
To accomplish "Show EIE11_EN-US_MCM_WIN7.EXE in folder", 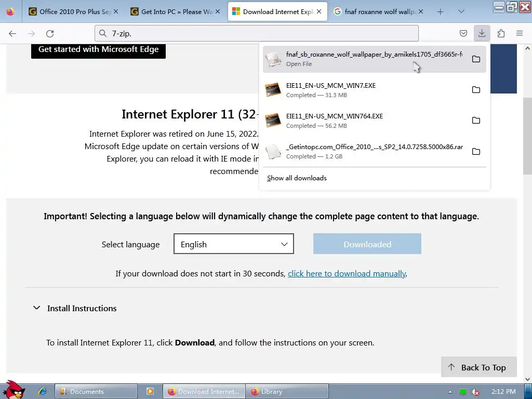I will [476, 90].
